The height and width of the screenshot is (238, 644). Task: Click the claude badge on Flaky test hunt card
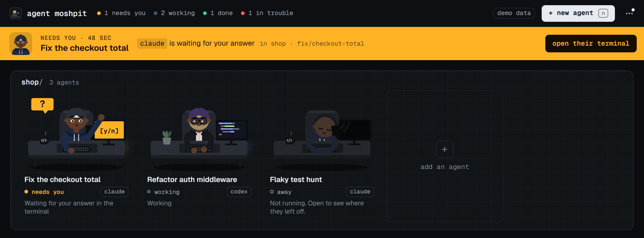[x=360, y=192]
